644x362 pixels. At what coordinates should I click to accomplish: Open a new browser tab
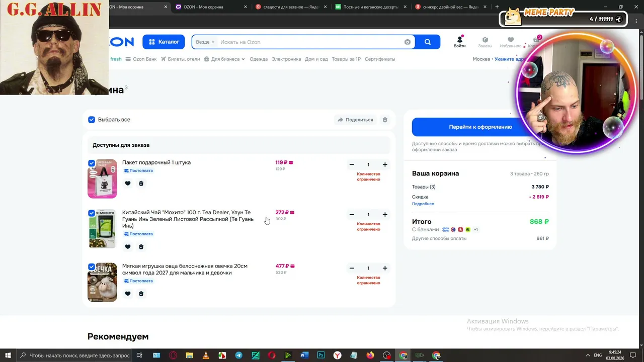point(497,7)
